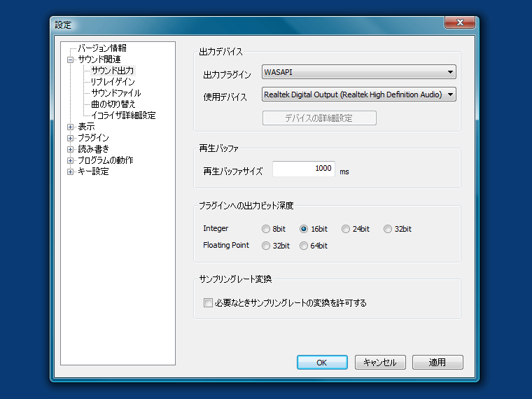Expand the プログラムの動作 tree node

[x=70, y=160]
